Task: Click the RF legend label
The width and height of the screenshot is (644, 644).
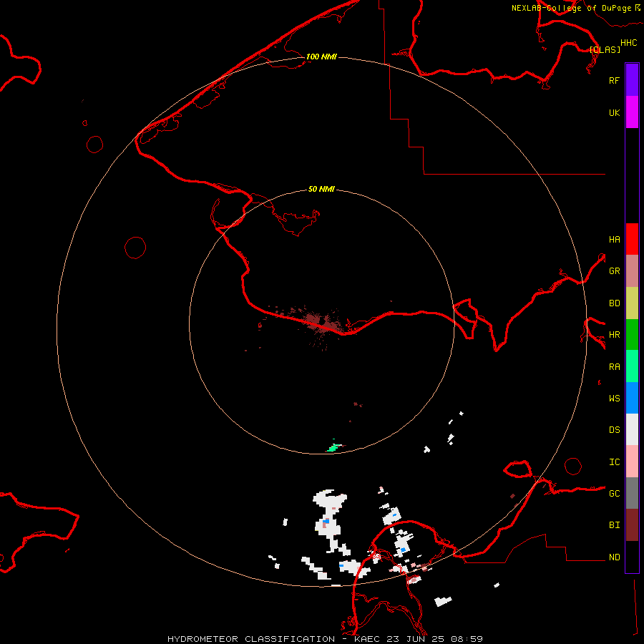Action: pos(614,80)
